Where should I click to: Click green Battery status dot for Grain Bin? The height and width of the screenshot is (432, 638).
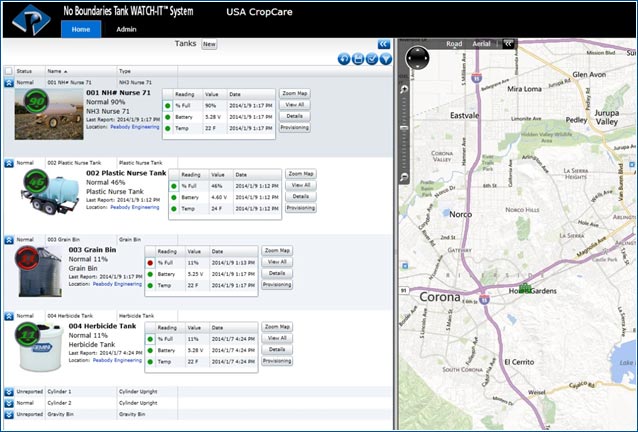(x=150, y=274)
